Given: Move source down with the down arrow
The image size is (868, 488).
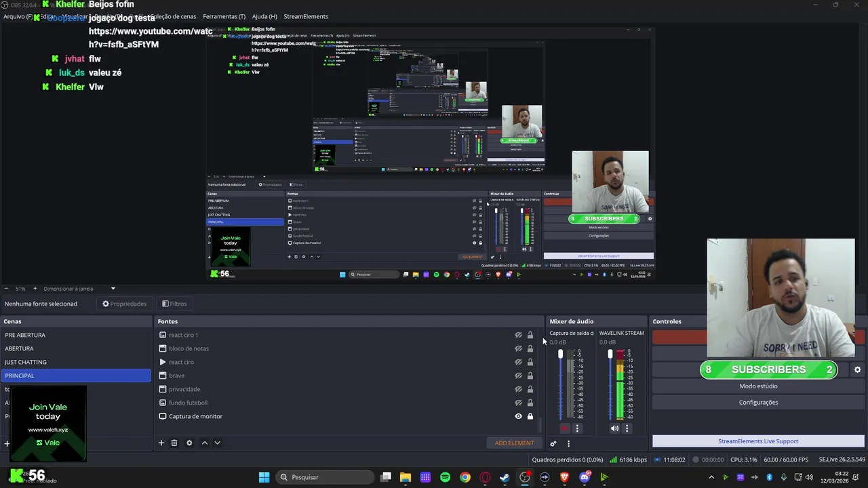Looking at the screenshot, I should coord(217,443).
